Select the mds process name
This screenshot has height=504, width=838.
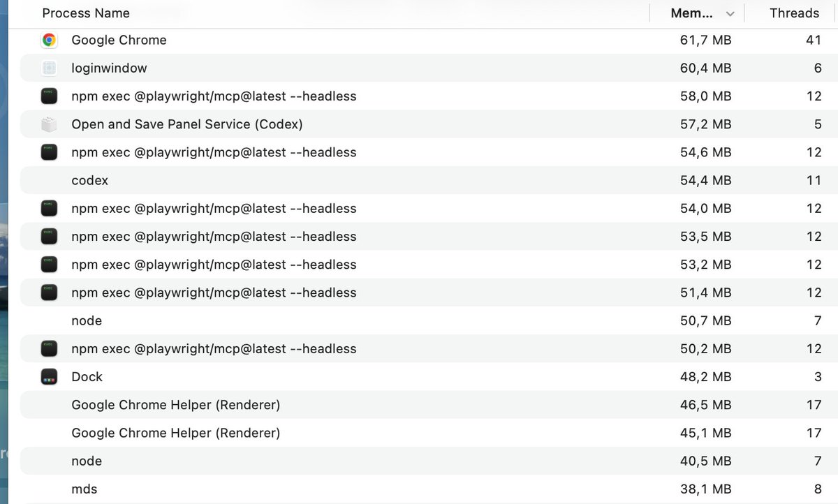84,489
